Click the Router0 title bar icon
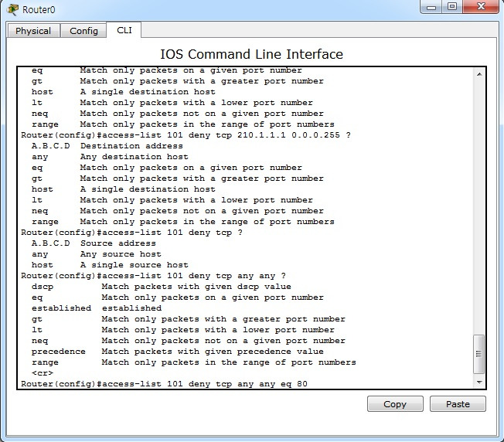This screenshot has width=504, height=442. tap(12, 9)
